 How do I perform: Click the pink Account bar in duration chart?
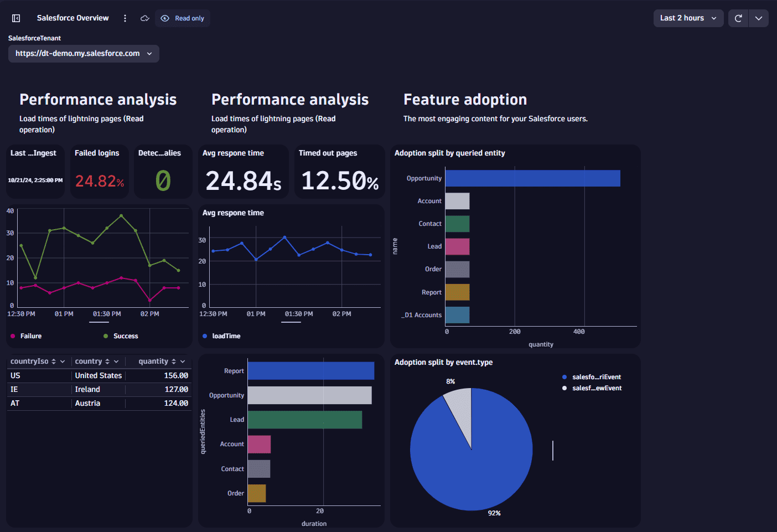tap(259, 444)
